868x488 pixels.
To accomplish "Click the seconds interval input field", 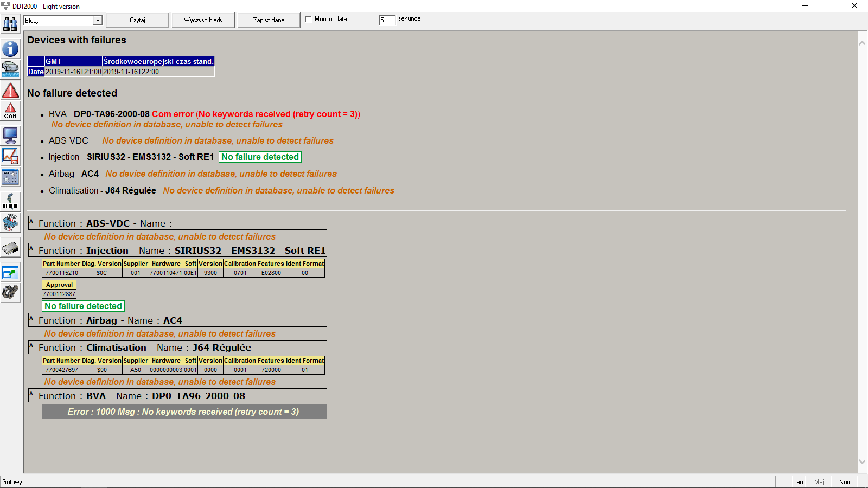I will pyautogui.click(x=387, y=20).
